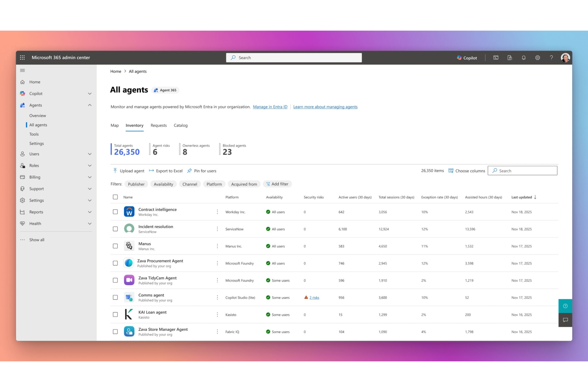Expand the Reports sidebar section
Image resolution: width=588 pixels, height=392 pixels.
[90, 212]
